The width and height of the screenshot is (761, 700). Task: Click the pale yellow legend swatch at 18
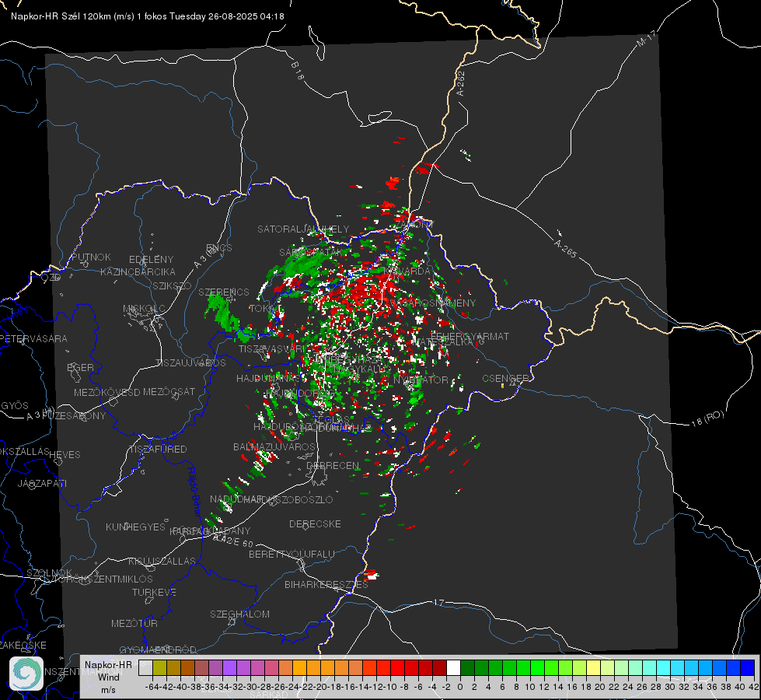(594, 668)
